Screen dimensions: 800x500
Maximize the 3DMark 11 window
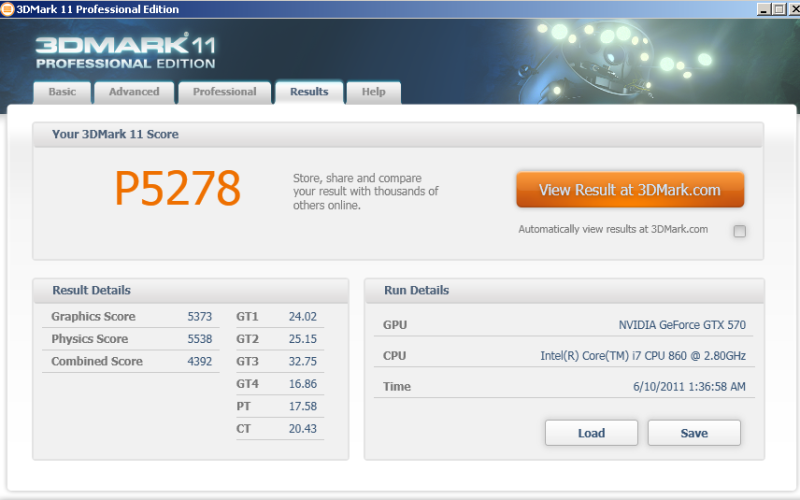(778, 9)
